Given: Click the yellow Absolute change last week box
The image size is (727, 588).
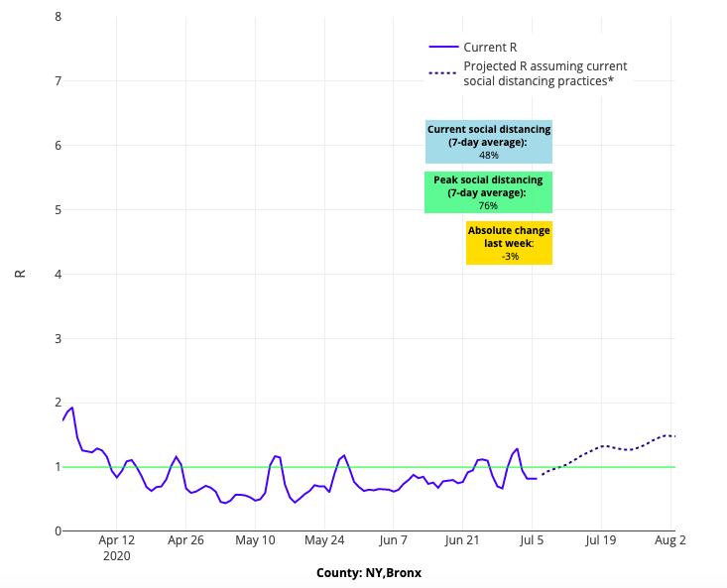Looking at the screenshot, I should 509,243.
